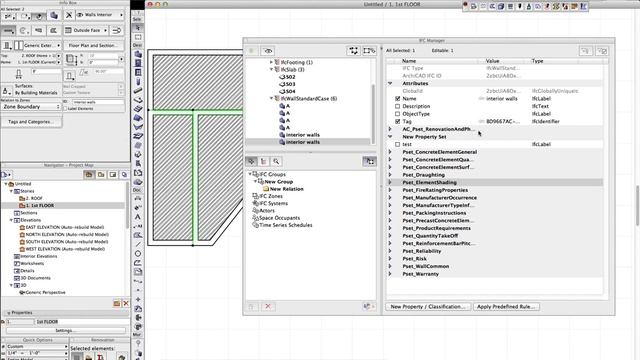Click the ID field showing interior walls
Image resolution: width=640 pixels, height=360 pixels.
tap(97, 102)
